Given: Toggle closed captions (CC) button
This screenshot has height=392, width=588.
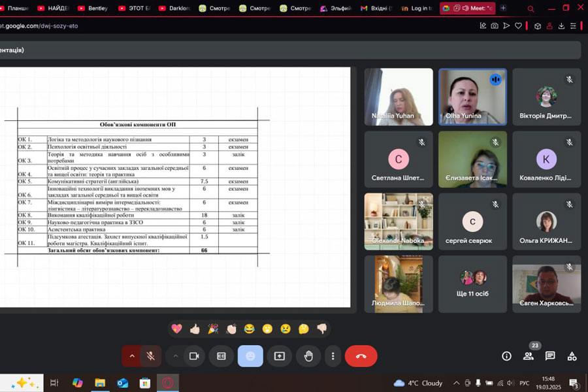Looking at the screenshot, I should pos(221,356).
